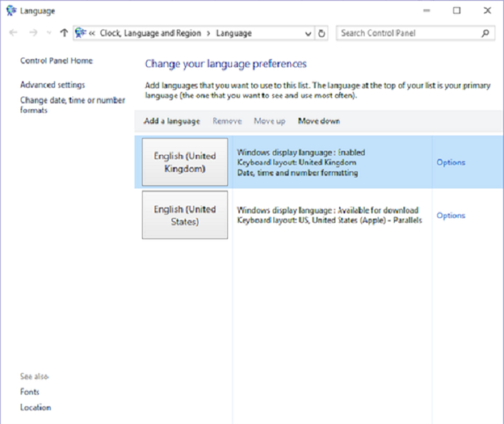Screen dimensions: 504x424
Task: Go up one level with Up arrow
Action: pos(64,32)
